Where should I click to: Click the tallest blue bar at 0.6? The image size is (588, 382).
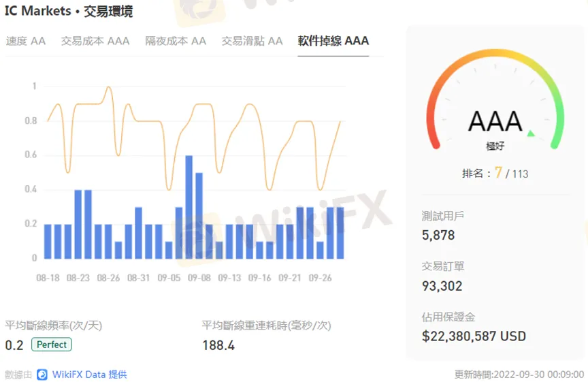pos(189,207)
